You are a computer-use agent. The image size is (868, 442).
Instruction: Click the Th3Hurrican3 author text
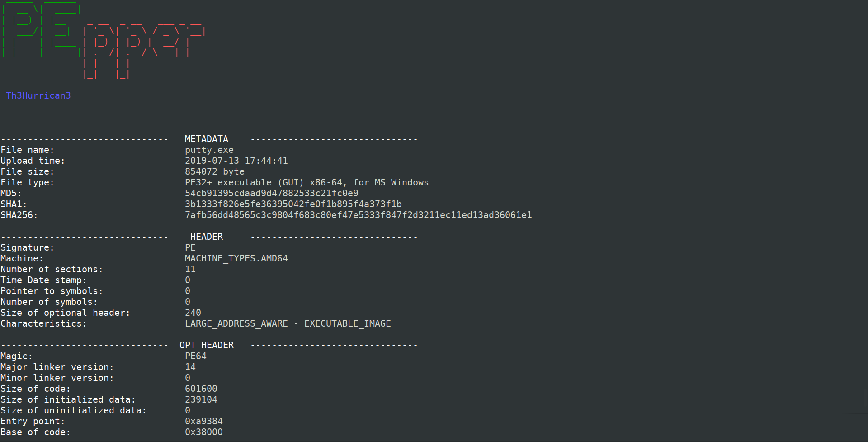(x=38, y=95)
